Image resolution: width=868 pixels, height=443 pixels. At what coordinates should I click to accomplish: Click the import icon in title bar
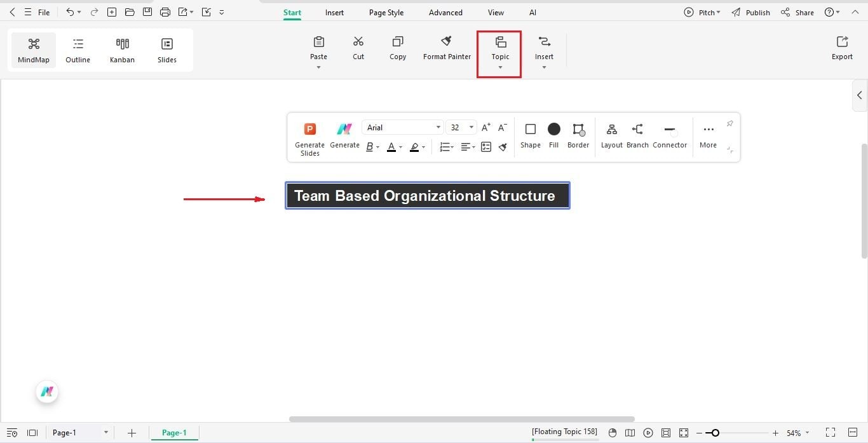(206, 12)
